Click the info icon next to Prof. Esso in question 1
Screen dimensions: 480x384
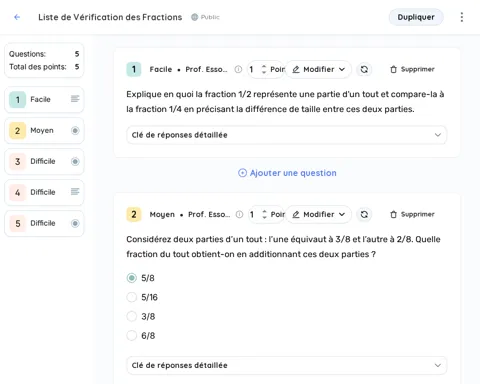(x=238, y=69)
